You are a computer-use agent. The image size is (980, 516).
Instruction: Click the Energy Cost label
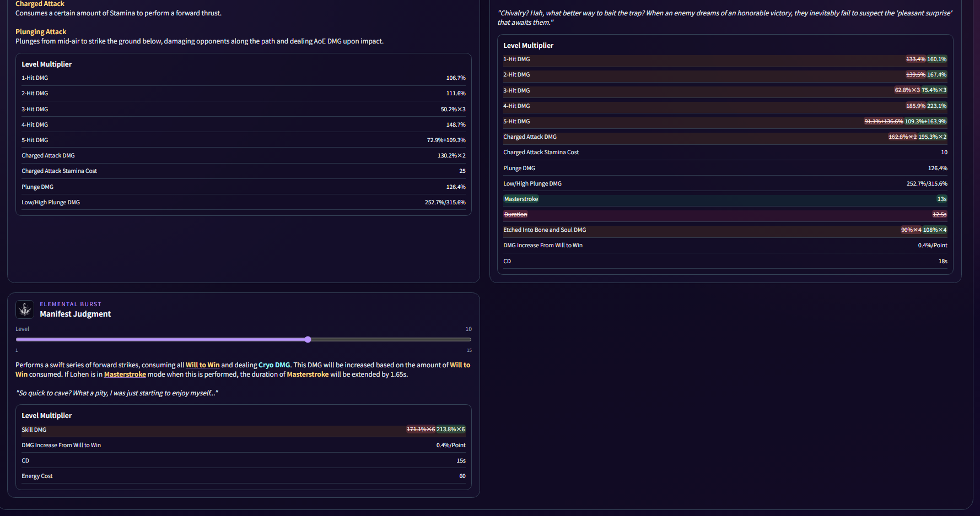pyautogui.click(x=37, y=476)
